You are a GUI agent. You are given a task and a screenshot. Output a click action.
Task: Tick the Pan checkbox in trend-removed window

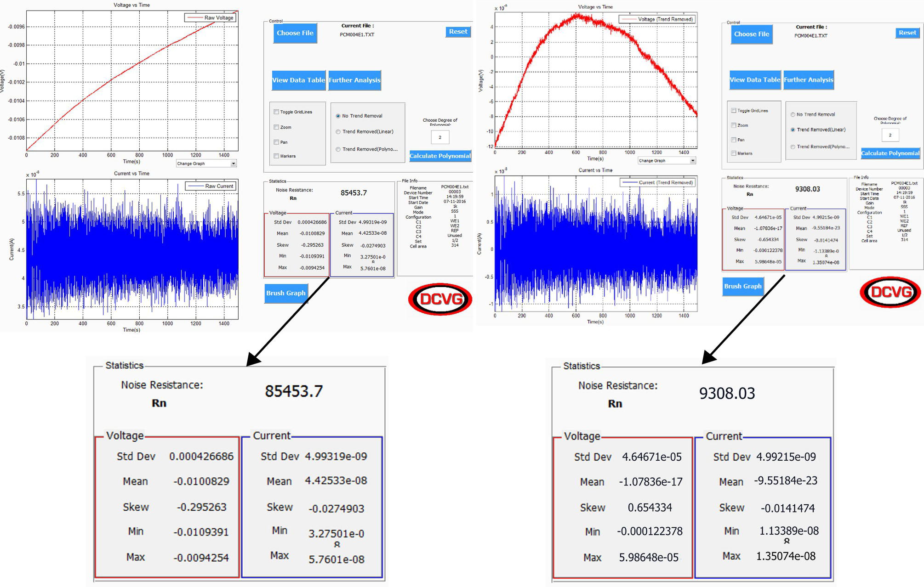(733, 140)
